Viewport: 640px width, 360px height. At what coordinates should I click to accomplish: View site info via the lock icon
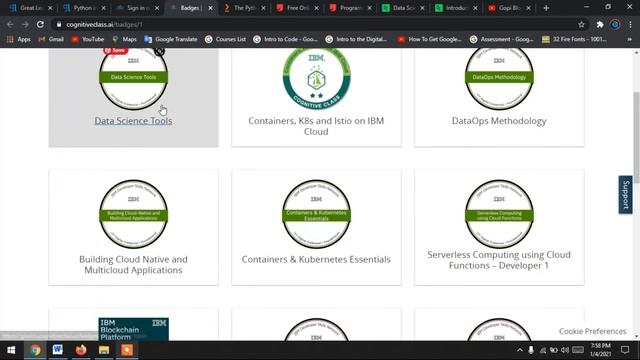(x=59, y=24)
